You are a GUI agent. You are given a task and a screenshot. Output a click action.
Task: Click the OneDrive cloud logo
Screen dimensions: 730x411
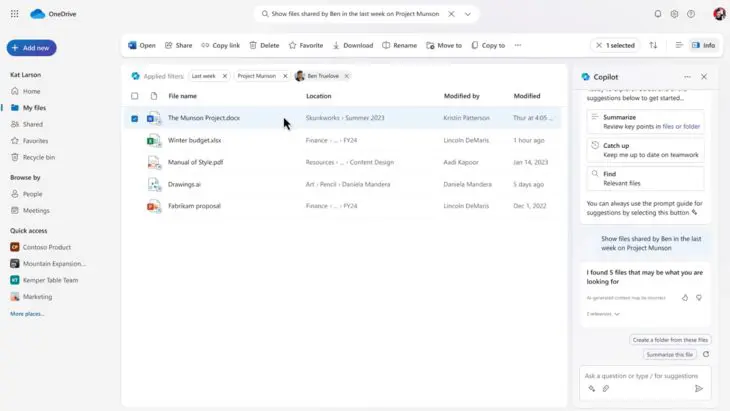coord(38,14)
